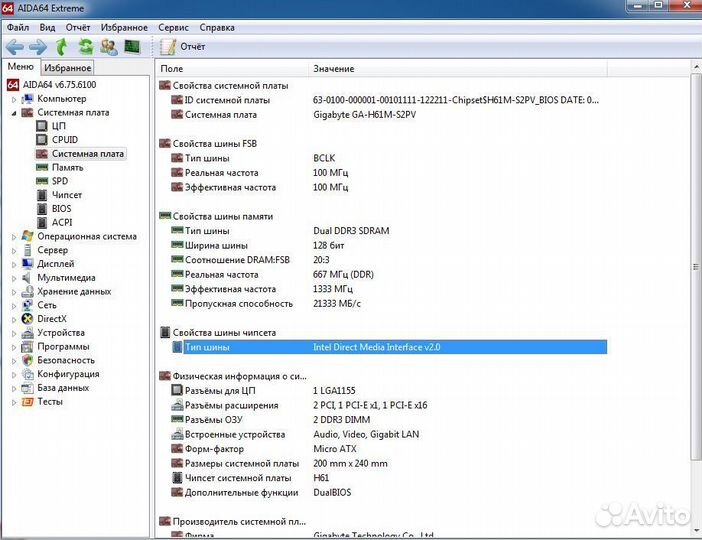Click the База данных icon
This screenshot has width=702, height=540.
click(x=28, y=388)
